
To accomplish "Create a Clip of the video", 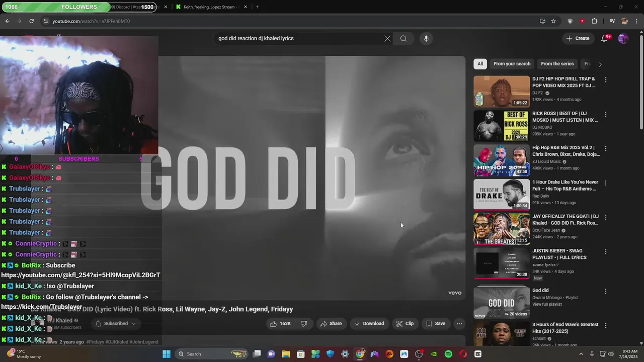I will coord(405,324).
